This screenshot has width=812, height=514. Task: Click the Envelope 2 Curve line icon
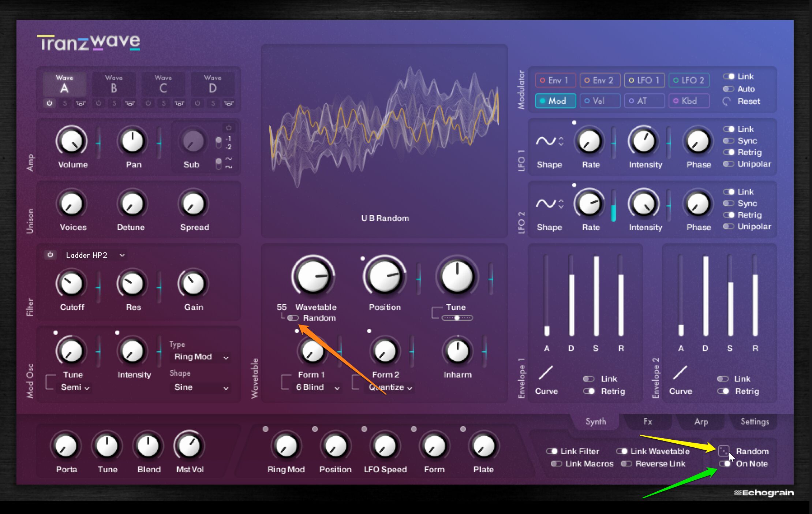(x=680, y=373)
